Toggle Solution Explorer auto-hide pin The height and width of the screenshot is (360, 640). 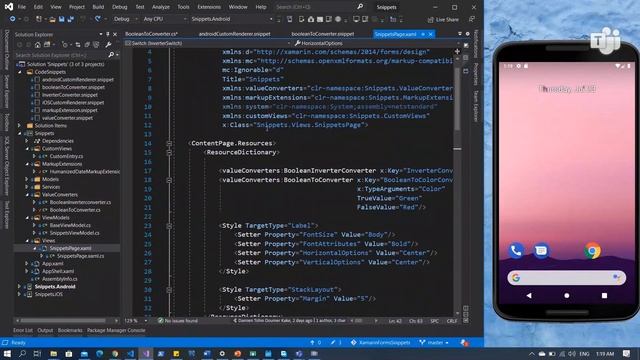[108, 34]
